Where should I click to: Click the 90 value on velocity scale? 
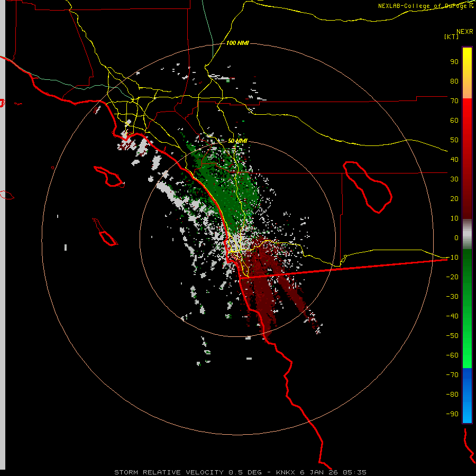pos(454,62)
